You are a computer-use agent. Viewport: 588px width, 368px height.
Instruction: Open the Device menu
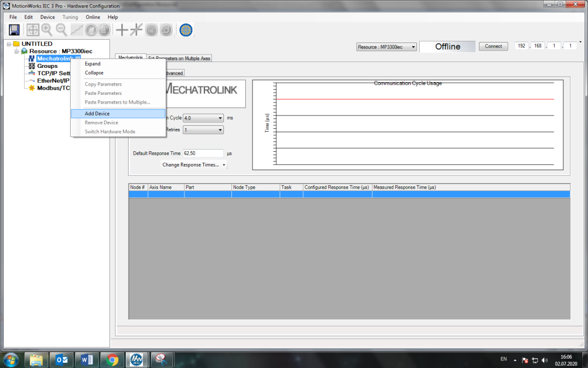click(48, 17)
